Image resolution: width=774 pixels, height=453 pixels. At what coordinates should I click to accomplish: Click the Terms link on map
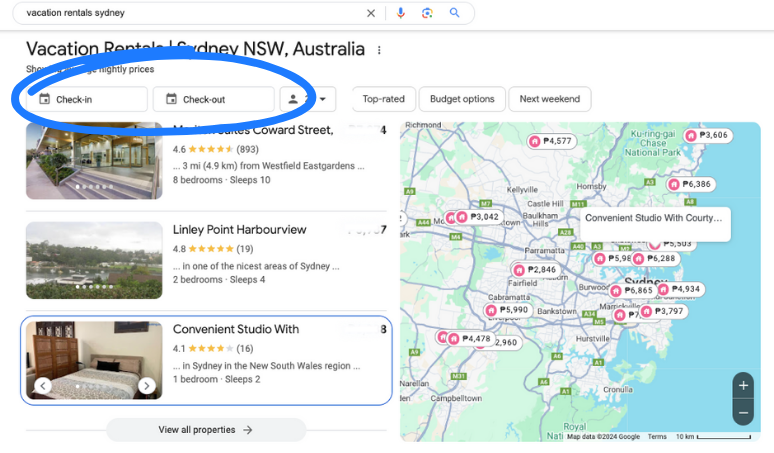(x=657, y=437)
